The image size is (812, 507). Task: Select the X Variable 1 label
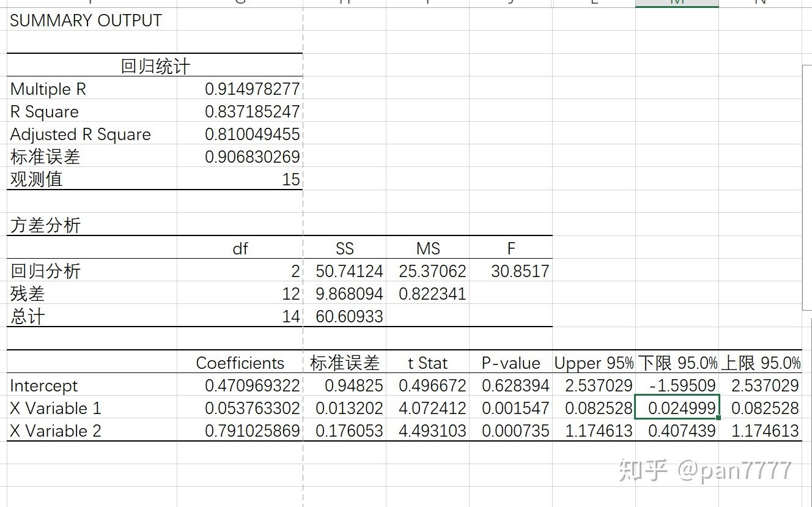(56, 409)
